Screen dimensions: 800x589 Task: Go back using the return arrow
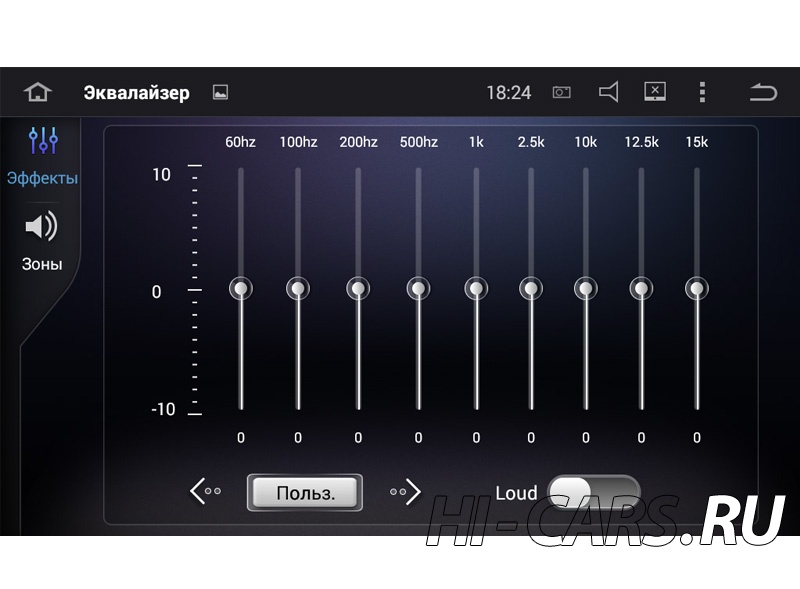pyautogui.click(x=763, y=92)
